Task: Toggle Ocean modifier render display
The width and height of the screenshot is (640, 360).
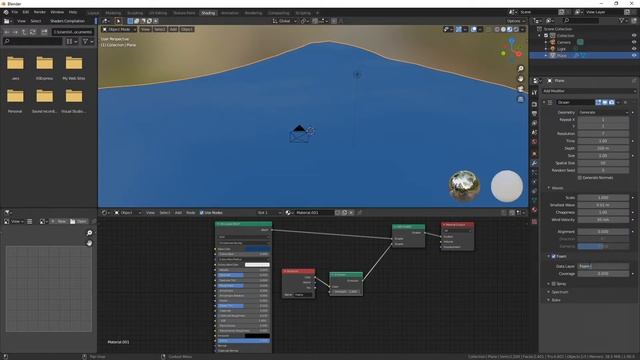Action: 611,102
